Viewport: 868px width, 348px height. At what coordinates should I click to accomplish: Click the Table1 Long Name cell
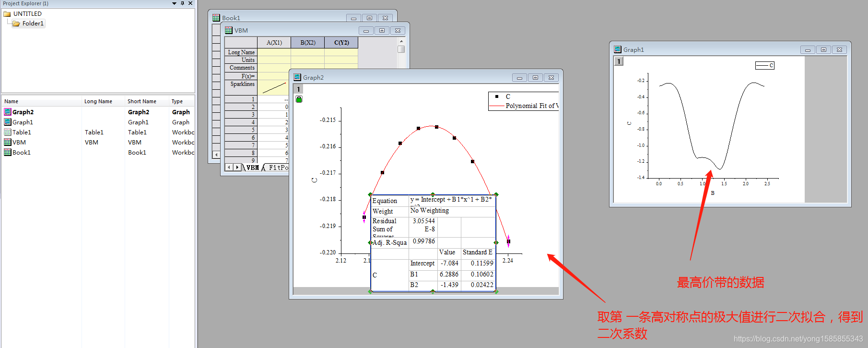pos(94,132)
